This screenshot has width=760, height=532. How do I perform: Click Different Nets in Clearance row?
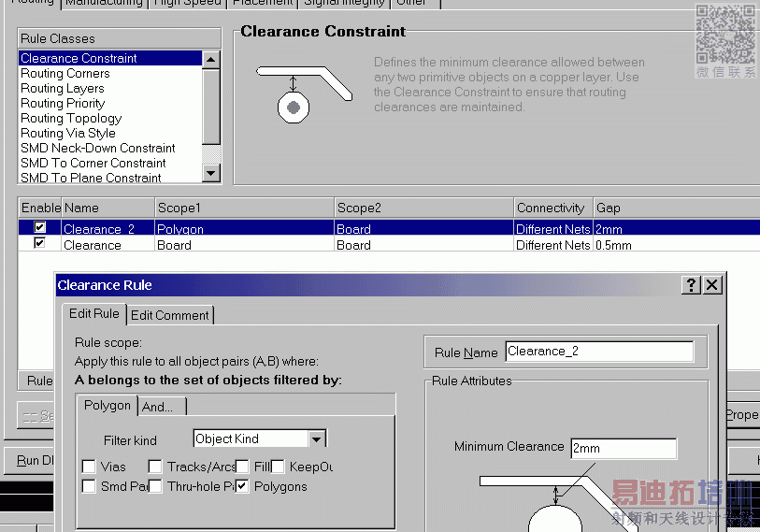[553, 245]
